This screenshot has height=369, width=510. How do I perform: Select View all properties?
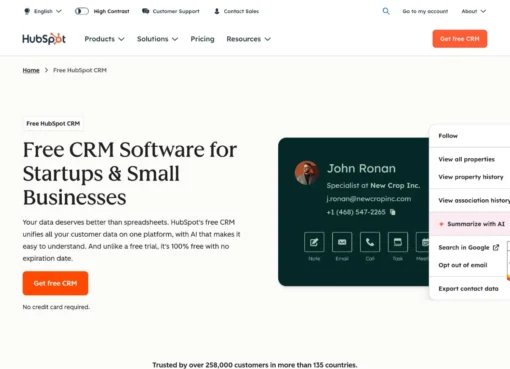pyautogui.click(x=466, y=159)
